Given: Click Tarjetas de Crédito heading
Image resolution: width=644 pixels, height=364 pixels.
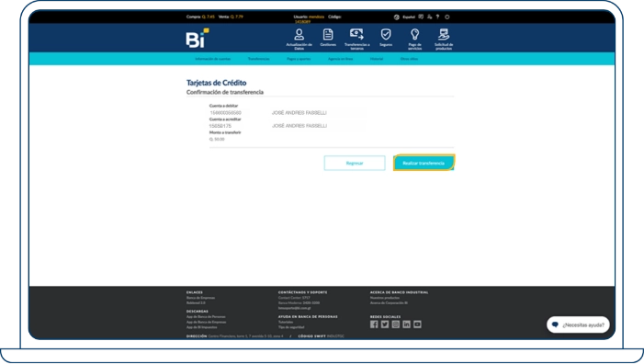Looking at the screenshot, I should 217,83.
